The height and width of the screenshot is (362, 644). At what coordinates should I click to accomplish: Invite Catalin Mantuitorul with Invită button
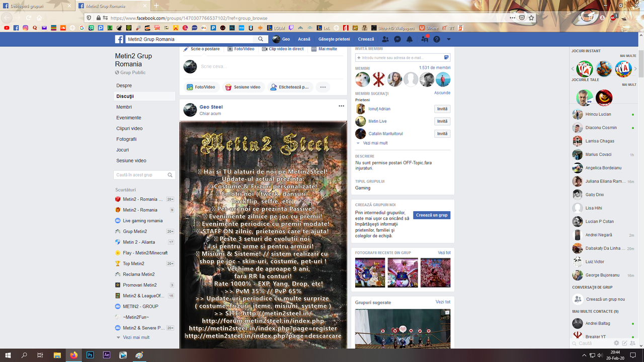point(442,134)
